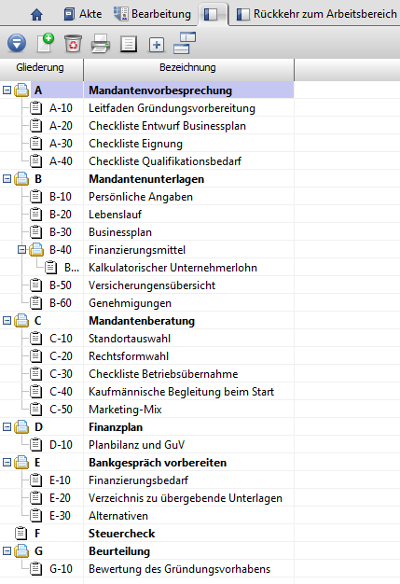400x584 pixels.
Task: Select Rechtsformwahl entry
Action: click(x=128, y=356)
